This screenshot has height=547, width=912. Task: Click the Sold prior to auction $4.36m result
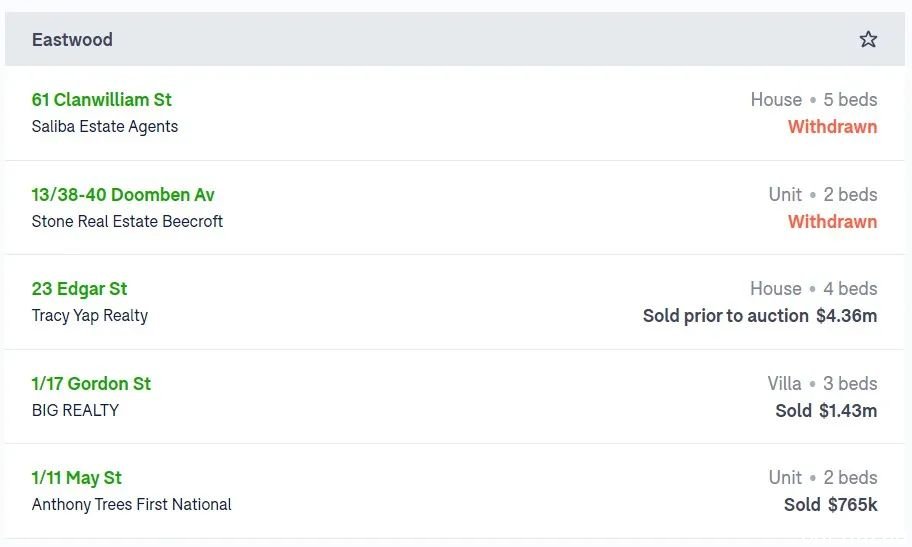tap(760, 316)
